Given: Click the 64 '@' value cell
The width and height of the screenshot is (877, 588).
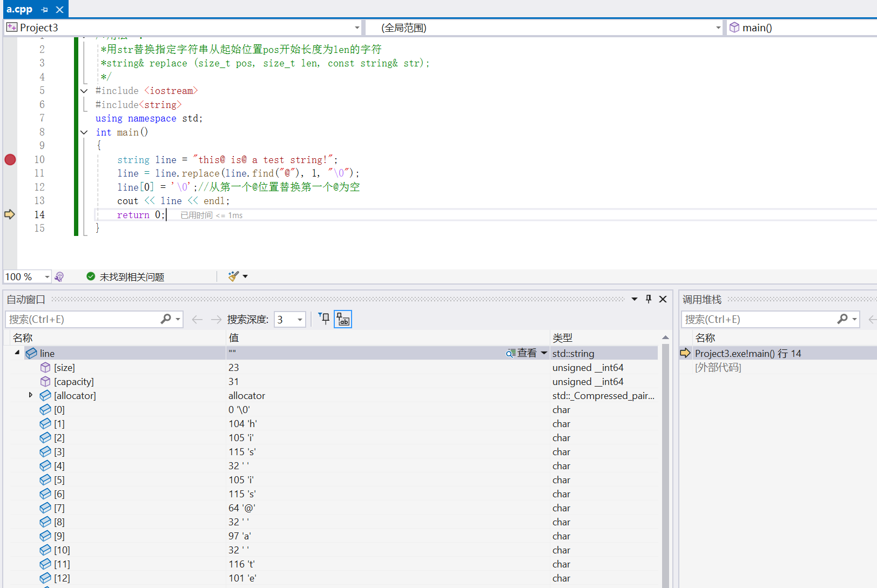Looking at the screenshot, I should 388,508.
